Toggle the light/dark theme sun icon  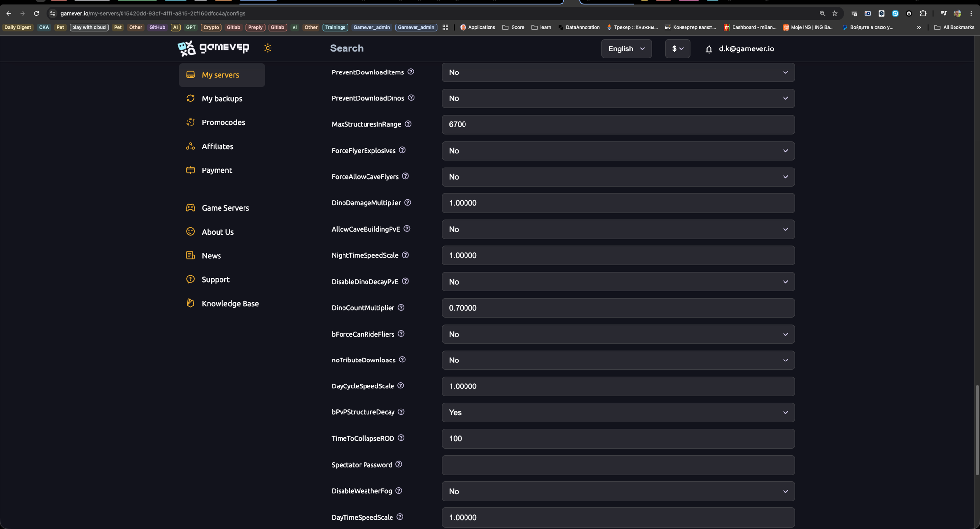(268, 48)
